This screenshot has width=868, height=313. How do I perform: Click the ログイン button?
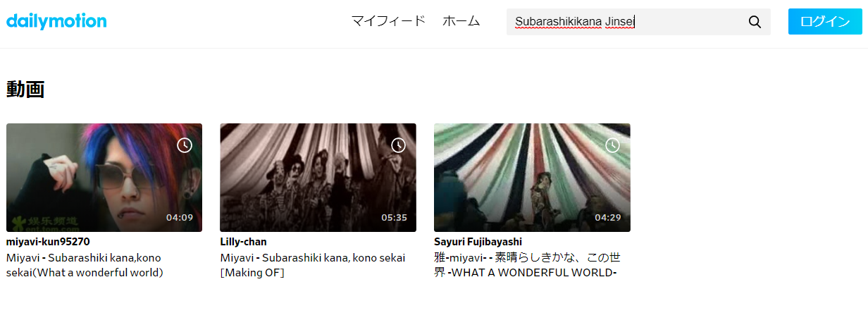[825, 22]
